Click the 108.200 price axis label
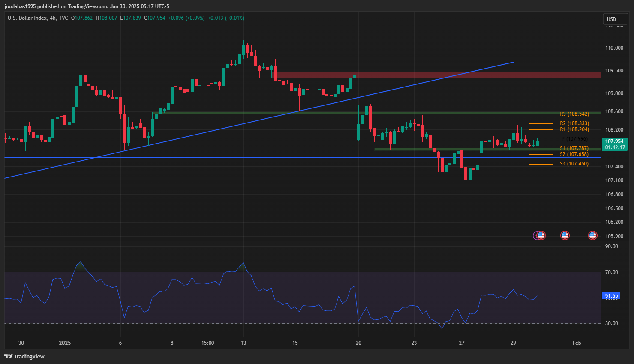This screenshot has height=364, width=634. [614, 130]
